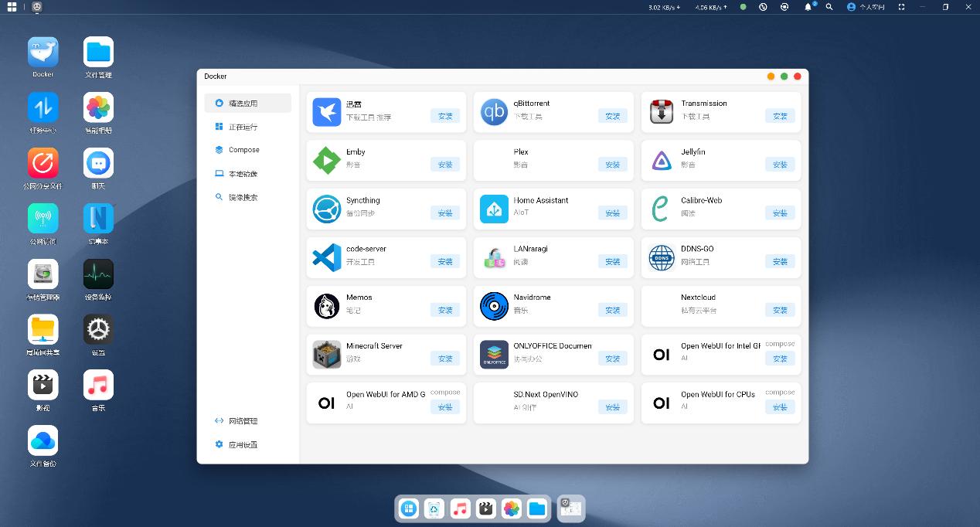Click the 3.02 KB/s download speed indicator
Image resolution: width=980 pixels, height=527 pixels.
(665, 7)
